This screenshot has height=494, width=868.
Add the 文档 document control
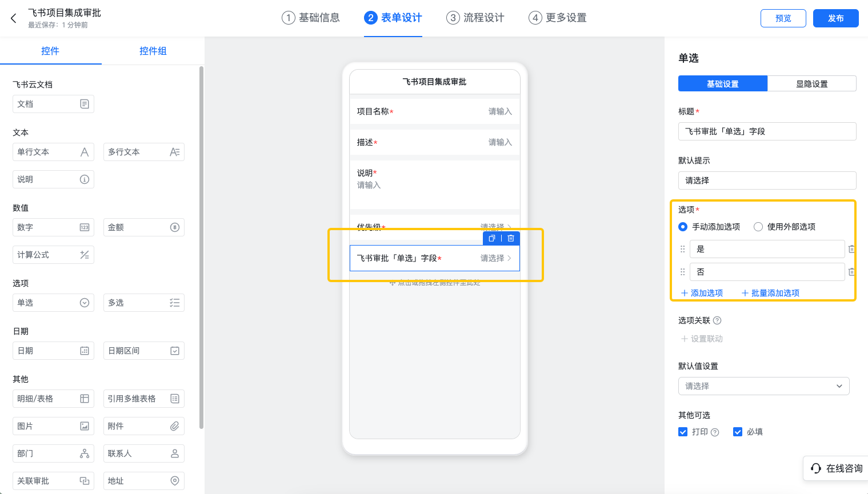(53, 104)
